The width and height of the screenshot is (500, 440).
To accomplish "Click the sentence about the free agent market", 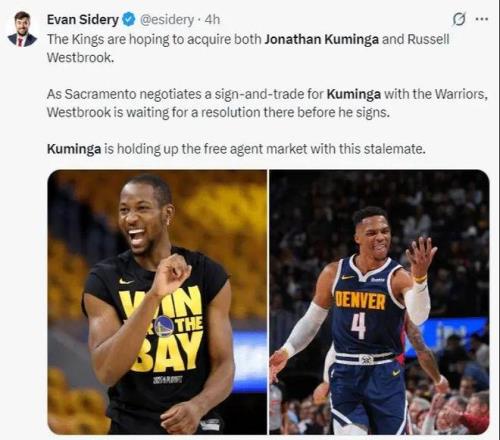I will 236,149.
